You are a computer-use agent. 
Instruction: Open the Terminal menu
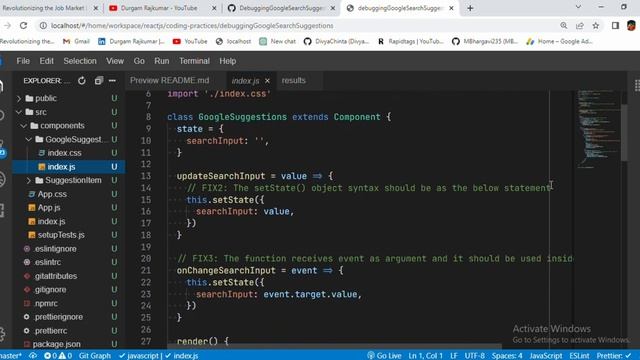pos(194,61)
